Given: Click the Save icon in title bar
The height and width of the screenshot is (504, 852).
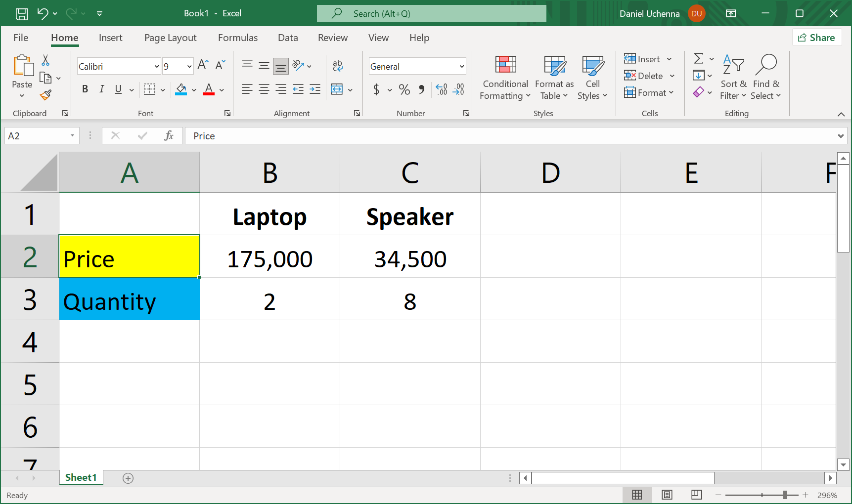Looking at the screenshot, I should 22,14.
